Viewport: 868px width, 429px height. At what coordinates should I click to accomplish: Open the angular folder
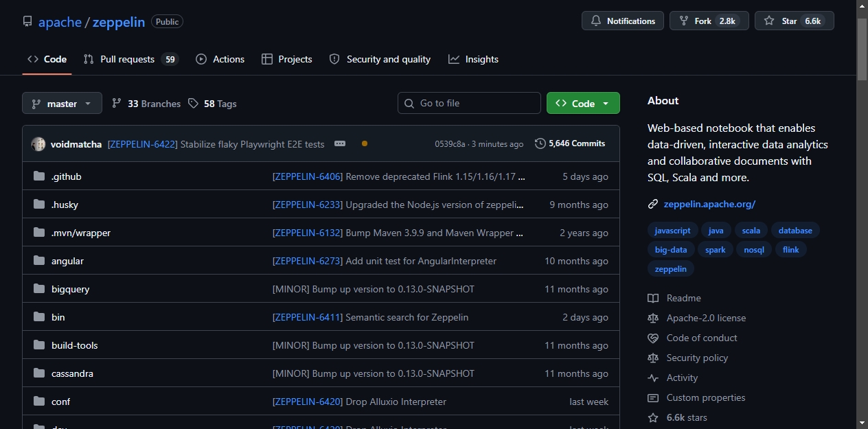tap(67, 261)
